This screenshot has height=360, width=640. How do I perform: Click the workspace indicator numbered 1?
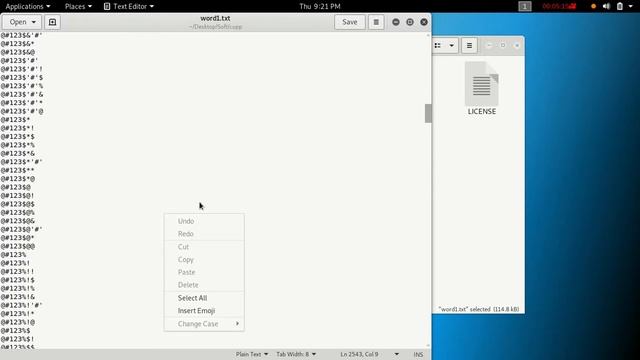(x=525, y=6)
